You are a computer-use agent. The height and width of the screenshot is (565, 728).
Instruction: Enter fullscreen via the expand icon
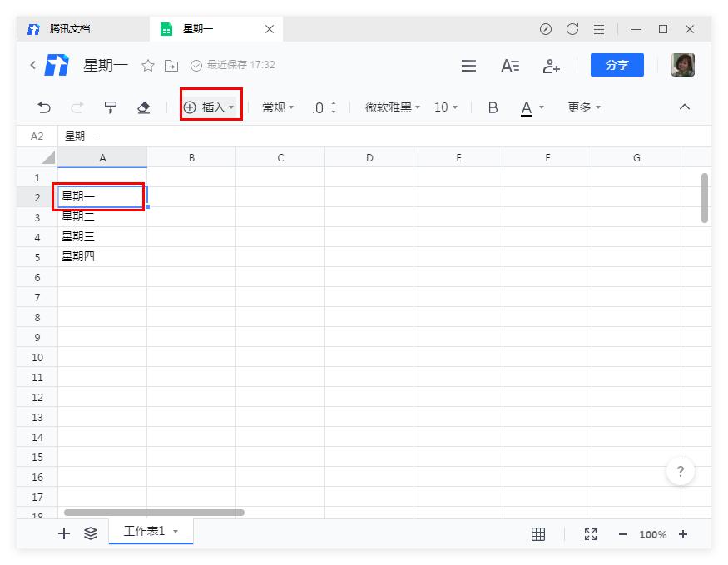coord(591,533)
